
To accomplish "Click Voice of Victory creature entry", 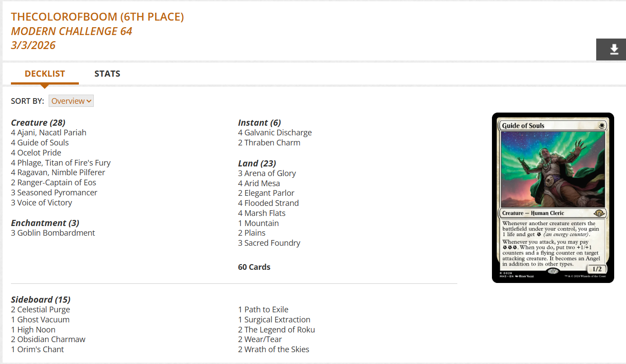I will pos(45,203).
